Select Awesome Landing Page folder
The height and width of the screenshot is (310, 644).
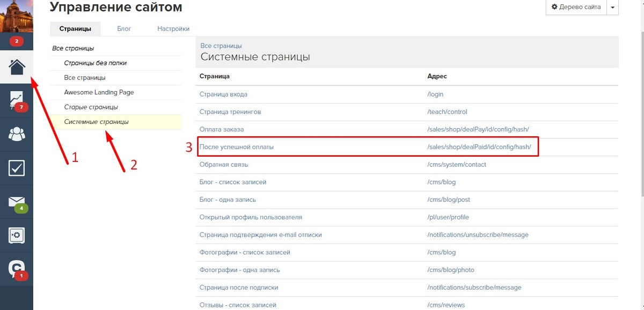pos(99,92)
